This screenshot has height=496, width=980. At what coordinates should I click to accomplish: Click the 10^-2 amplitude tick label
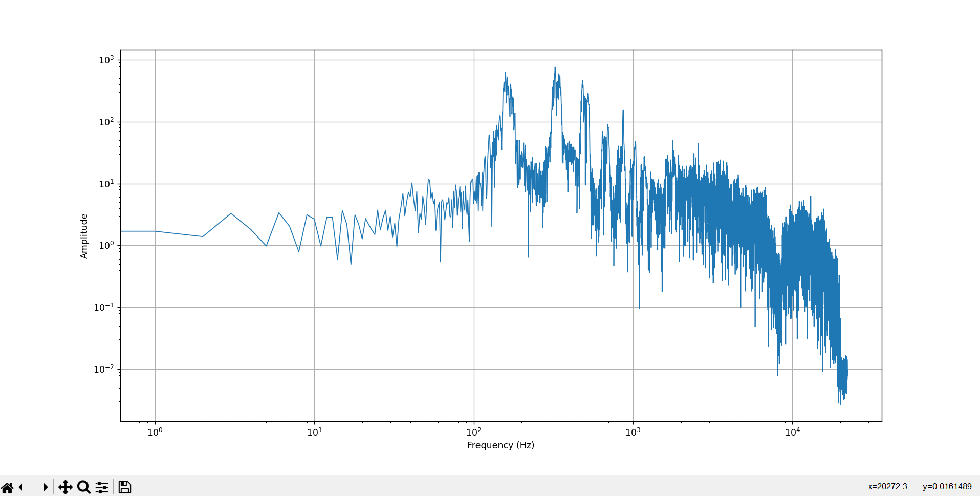[104, 369]
